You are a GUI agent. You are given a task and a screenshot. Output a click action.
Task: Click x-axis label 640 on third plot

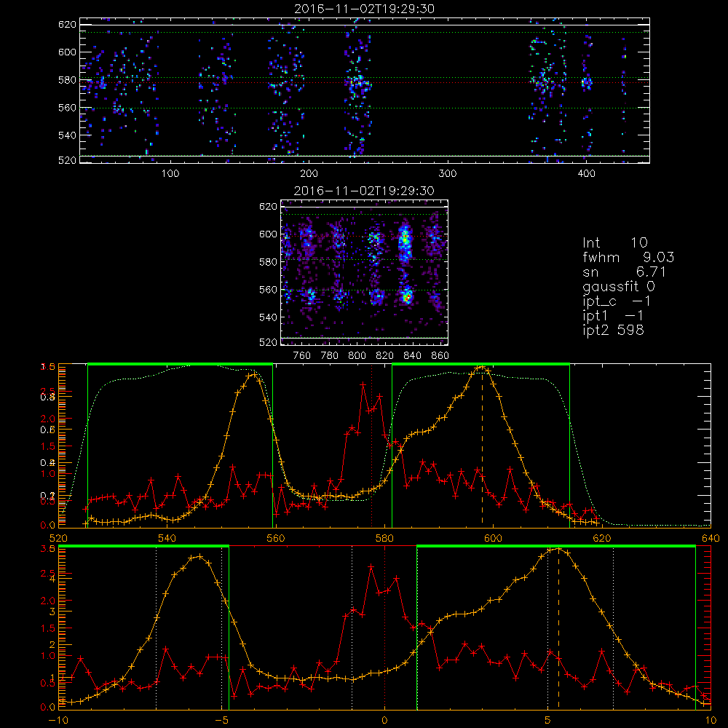[x=711, y=539]
